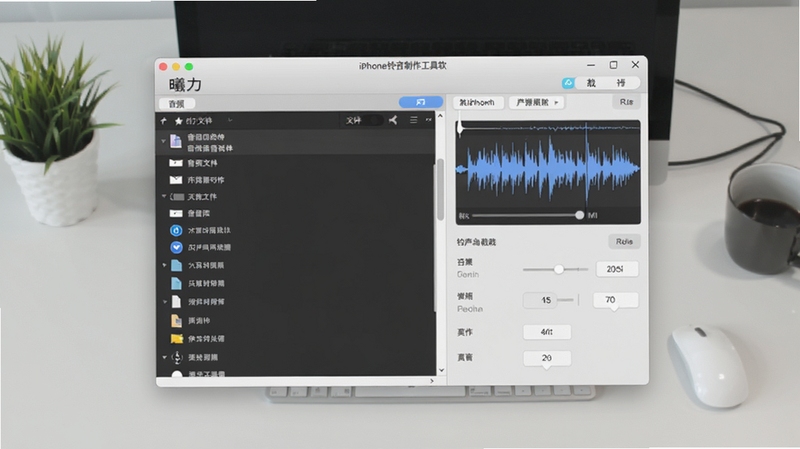Click the yellow minimize traffic-light button
This screenshot has width=800, height=449.
[176, 67]
